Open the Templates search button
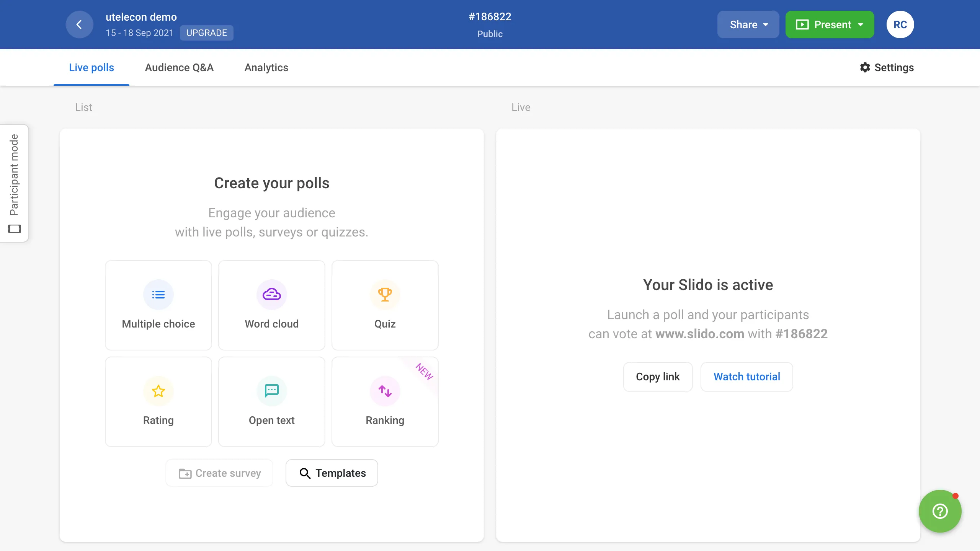 pyautogui.click(x=332, y=473)
